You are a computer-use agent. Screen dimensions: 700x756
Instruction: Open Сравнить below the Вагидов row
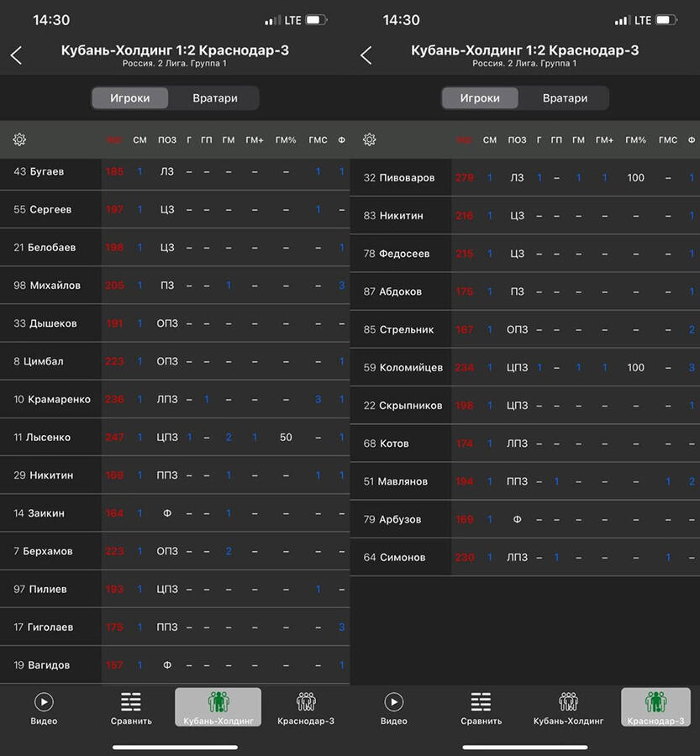click(x=131, y=708)
